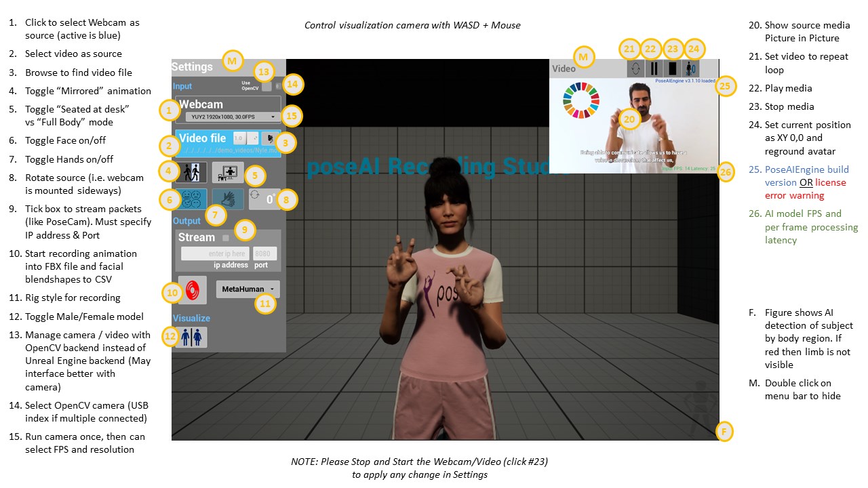Reground avatar at current position icon
868x488 pixels.
691,68
